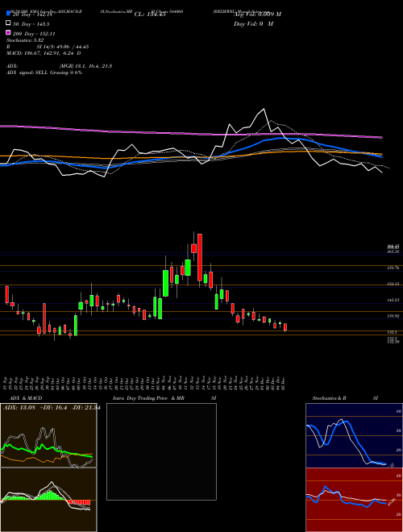Click the 'Stochastics & R' panel title
Image resolution: width=403 pixels, height=532 pixels.
(x=330, y=398)
